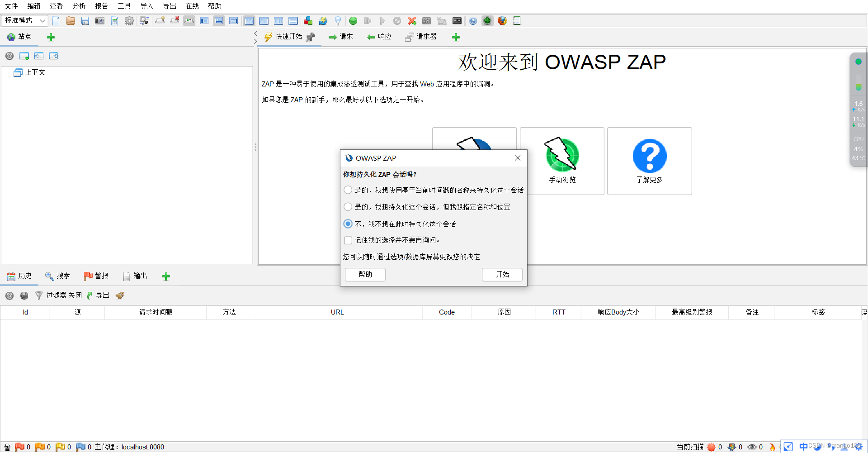Click the green plus after 请求器 tab

click(456, 37)
